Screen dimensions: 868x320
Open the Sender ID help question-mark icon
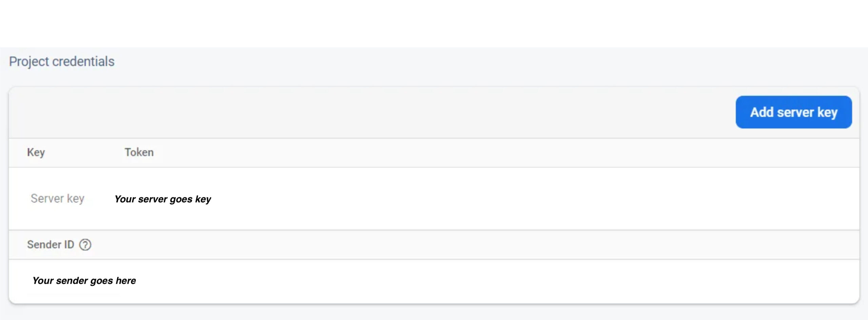[85, 245]
